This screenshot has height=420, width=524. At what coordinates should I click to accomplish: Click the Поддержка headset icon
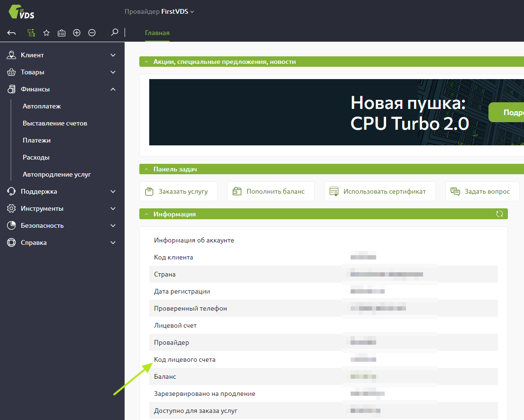[x=11, y=191]
